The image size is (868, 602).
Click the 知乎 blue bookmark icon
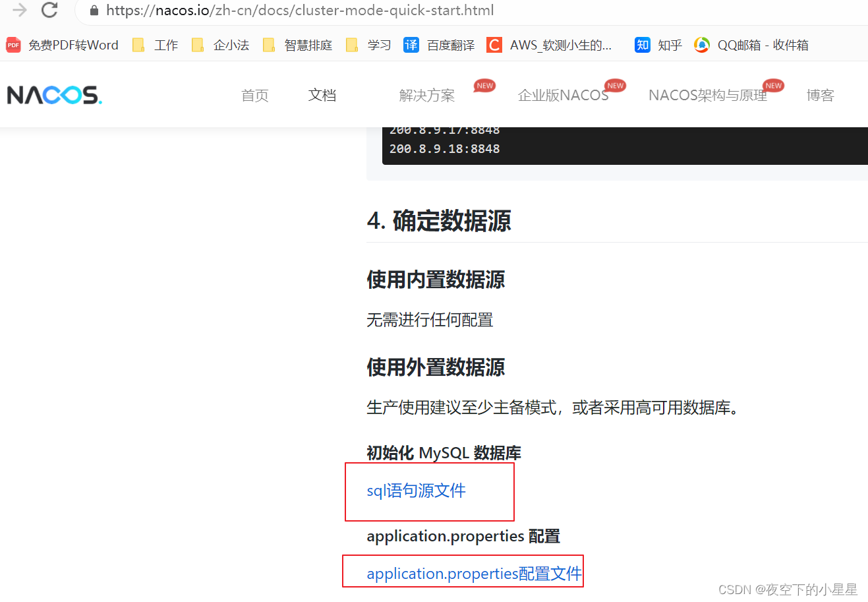(x=643, y=45)
